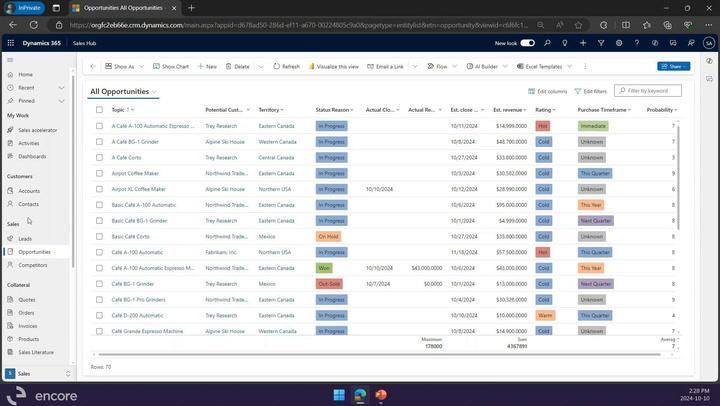Click the search magnifier icon in header
The height and width of the screenshot is (406, 720).
pos(547,43)
